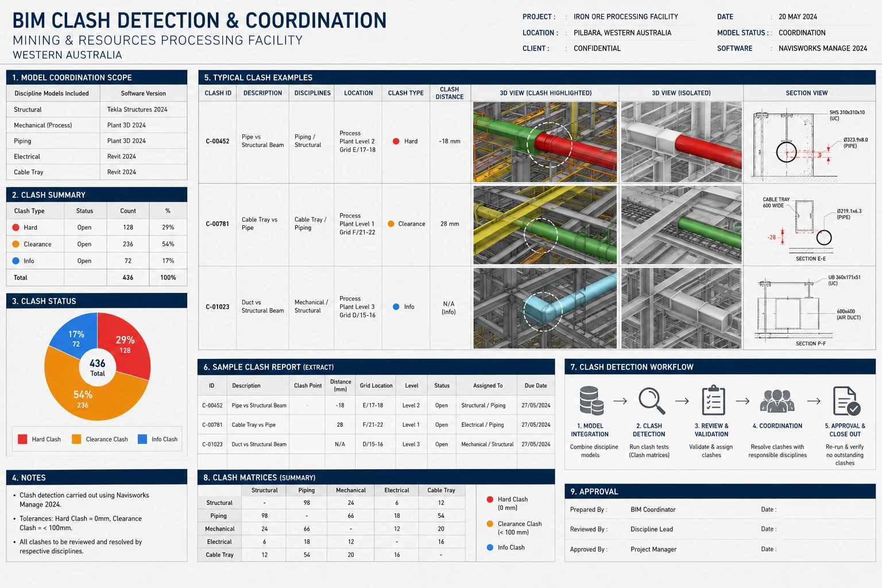Image resolution: width=882 pixels, height=588 pixels.
Task: Select the orange Clearance Clash pie legend swatch
Action: [76, 439]
